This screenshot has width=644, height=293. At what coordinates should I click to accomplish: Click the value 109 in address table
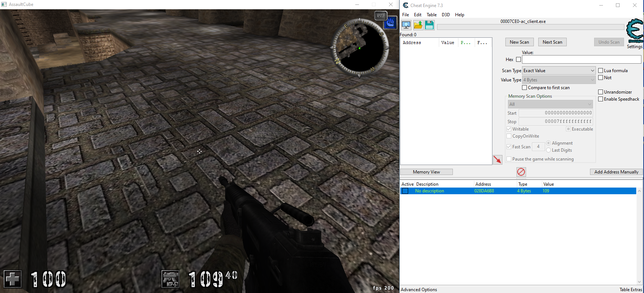tap(546, 191)
